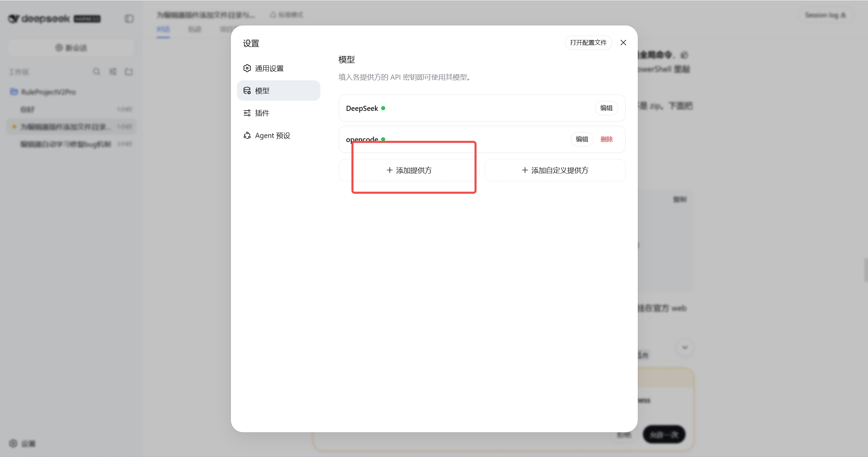The width and height of the screenshot is (868, 457).
Task: Click the add-folder icon in the workspace header
Action: coord(129,72)
